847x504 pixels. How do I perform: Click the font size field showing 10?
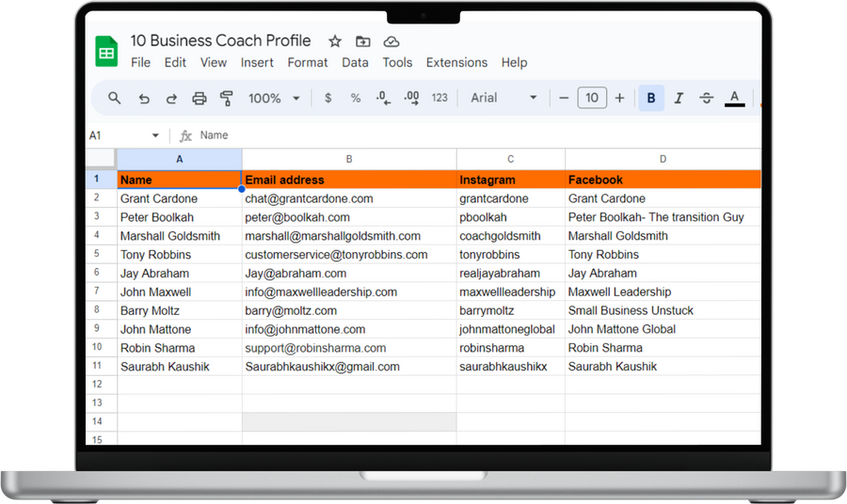pos(592,98)
